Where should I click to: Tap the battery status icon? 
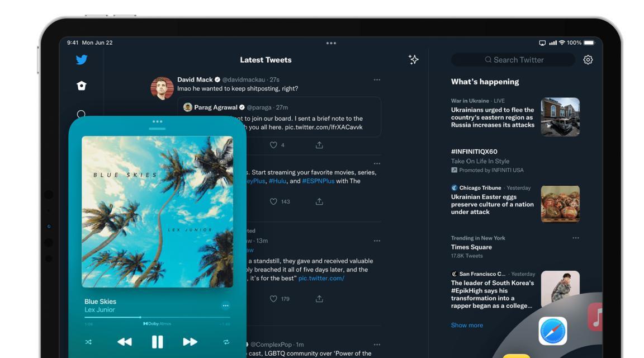click(589, 43)
